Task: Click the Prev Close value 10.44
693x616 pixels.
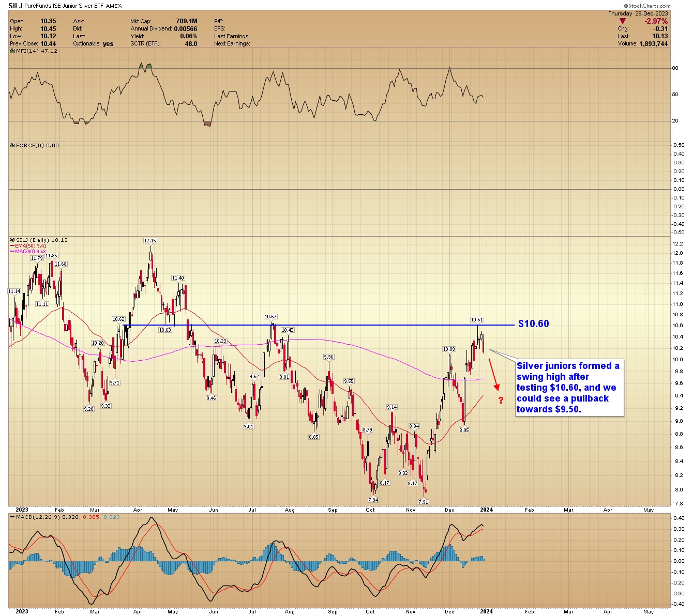Action: point(48,44)
